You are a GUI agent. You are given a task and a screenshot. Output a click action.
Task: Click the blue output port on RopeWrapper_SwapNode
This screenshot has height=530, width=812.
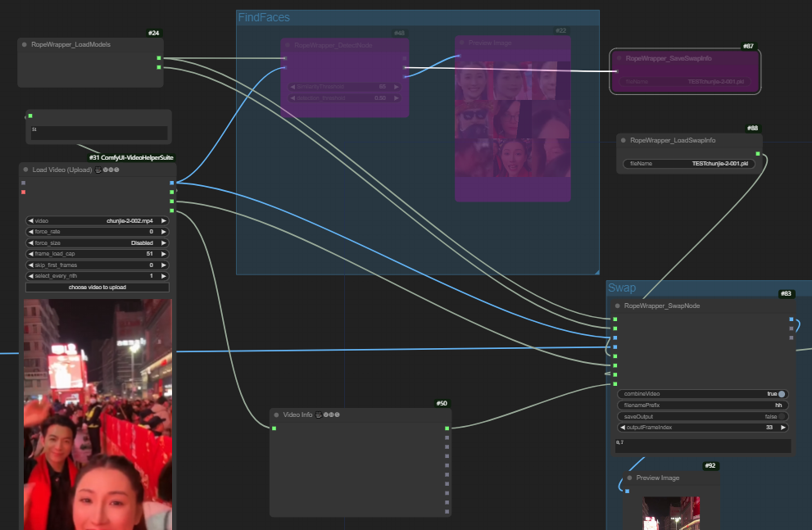(792, 319)
